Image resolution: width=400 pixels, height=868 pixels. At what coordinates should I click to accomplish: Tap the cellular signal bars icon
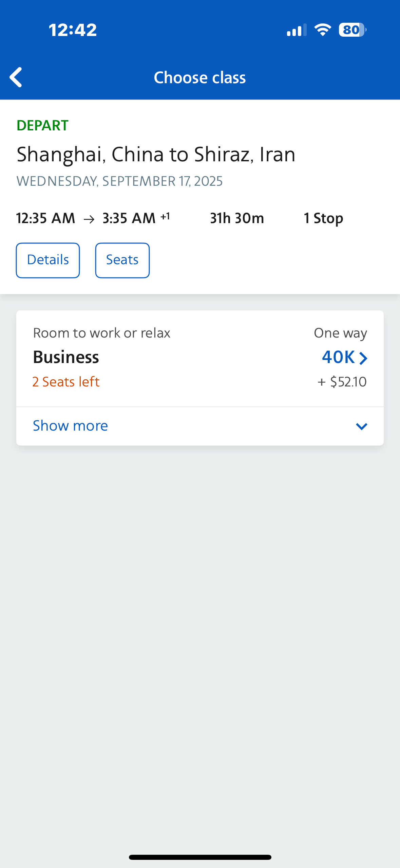click(296, 30)
